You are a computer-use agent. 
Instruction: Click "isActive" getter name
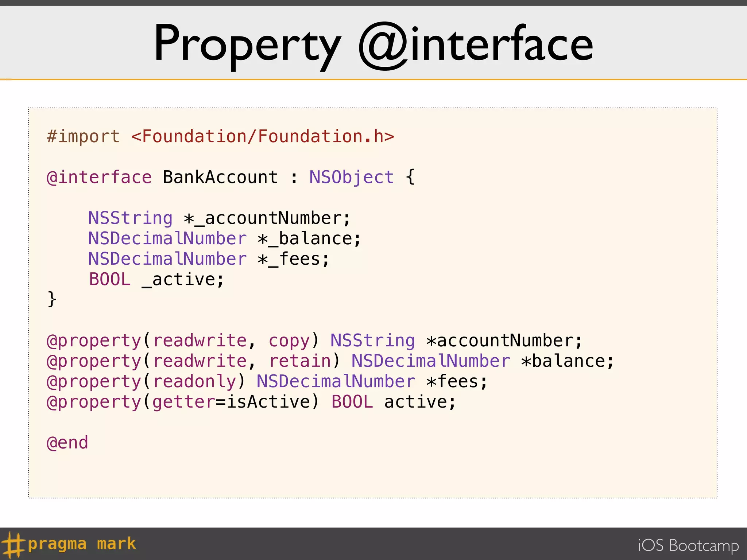click(x=268, y=402)
